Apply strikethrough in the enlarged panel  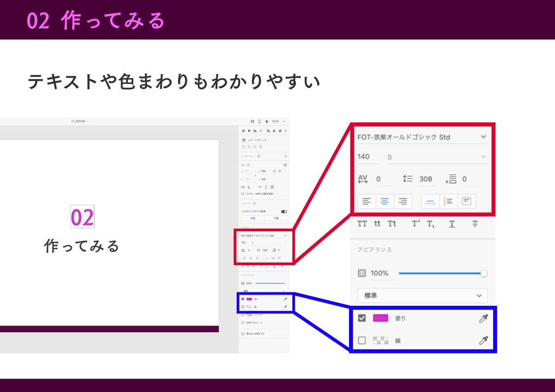[475, 224]
